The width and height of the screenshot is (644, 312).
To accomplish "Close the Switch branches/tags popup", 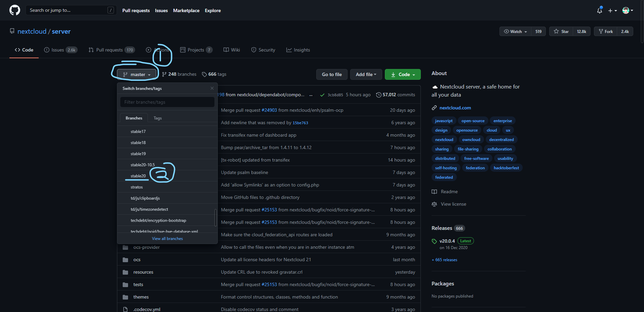I will point(212,88).
